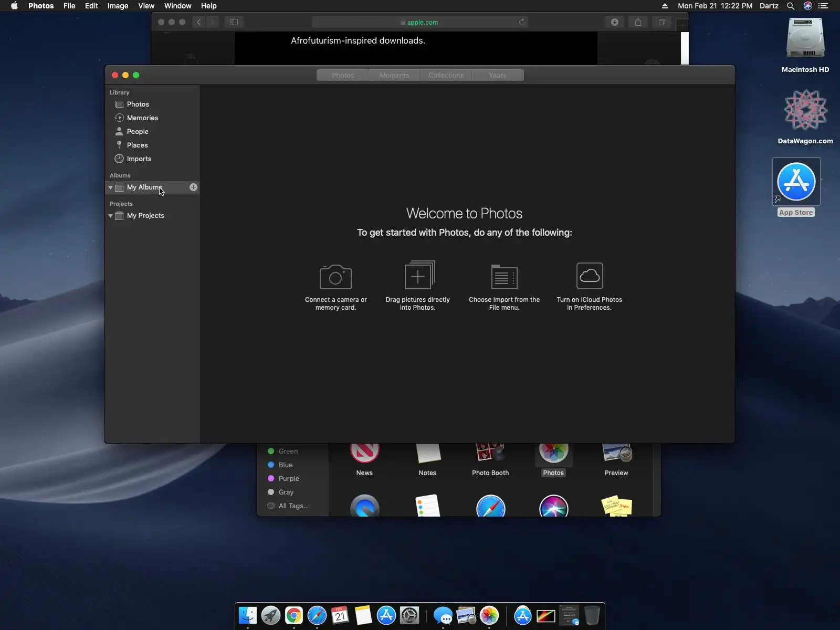Viewport: 840px width, 630px height.
Task: Open Calendar from the Dock
Action: pyautogui.click(x=340, y=615)
